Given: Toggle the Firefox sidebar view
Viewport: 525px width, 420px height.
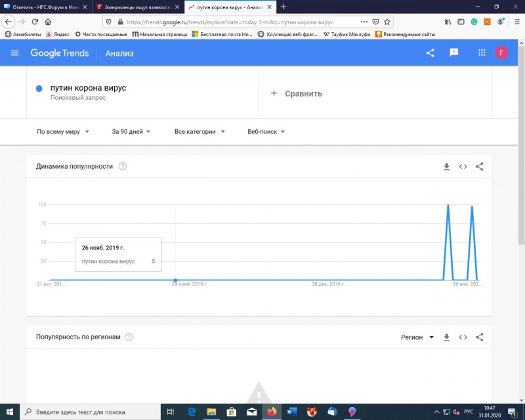Looking at the screenshot, I should [461, 22].
